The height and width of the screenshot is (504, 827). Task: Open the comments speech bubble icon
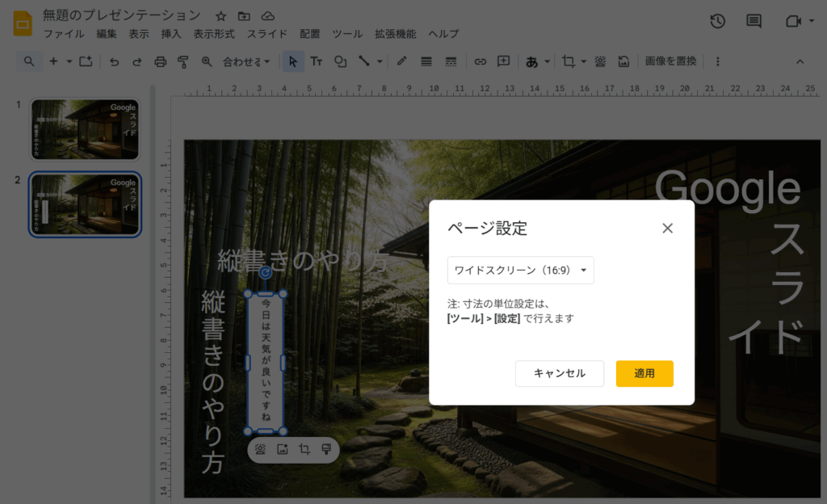[754, 22]
